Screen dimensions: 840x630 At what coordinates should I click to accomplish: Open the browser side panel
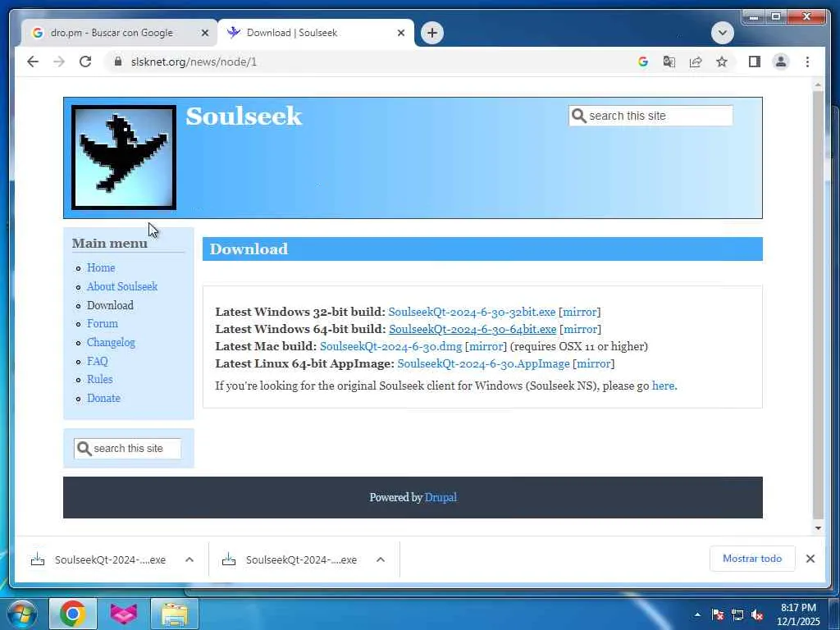pyautogui.click(x=755, y=62)
